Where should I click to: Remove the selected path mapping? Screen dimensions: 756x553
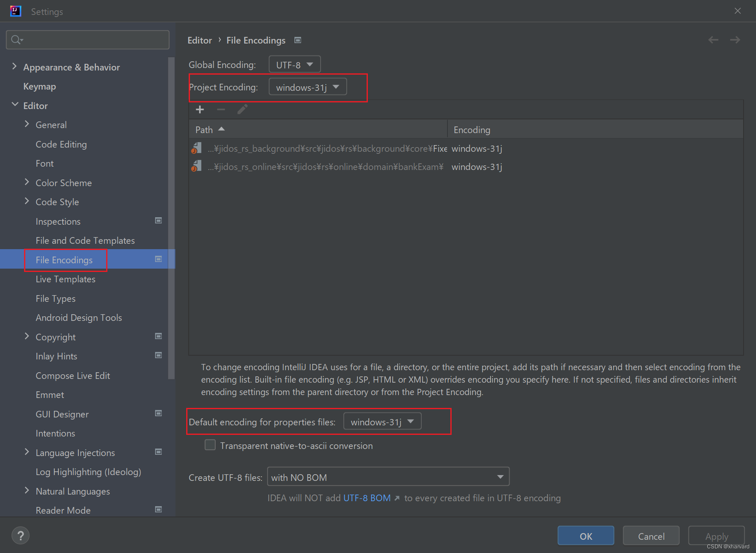221,109
